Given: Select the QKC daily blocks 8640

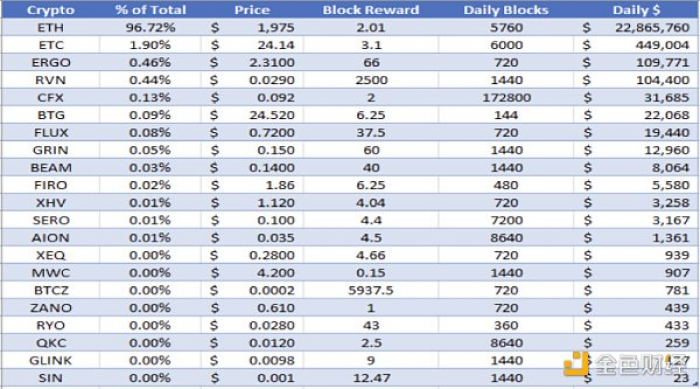Looking at the screenshot, I should click(506, 343).
